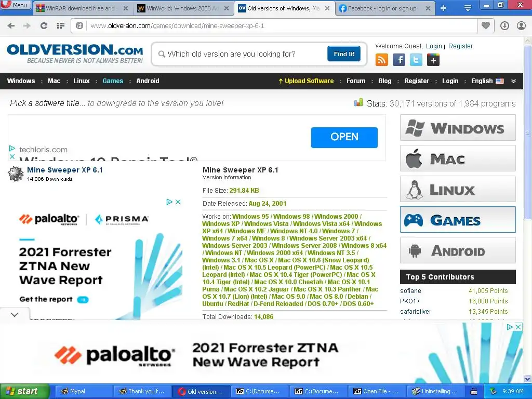Close the techloris ad with X icon
The image size is (532, 399).
(12, 156)
